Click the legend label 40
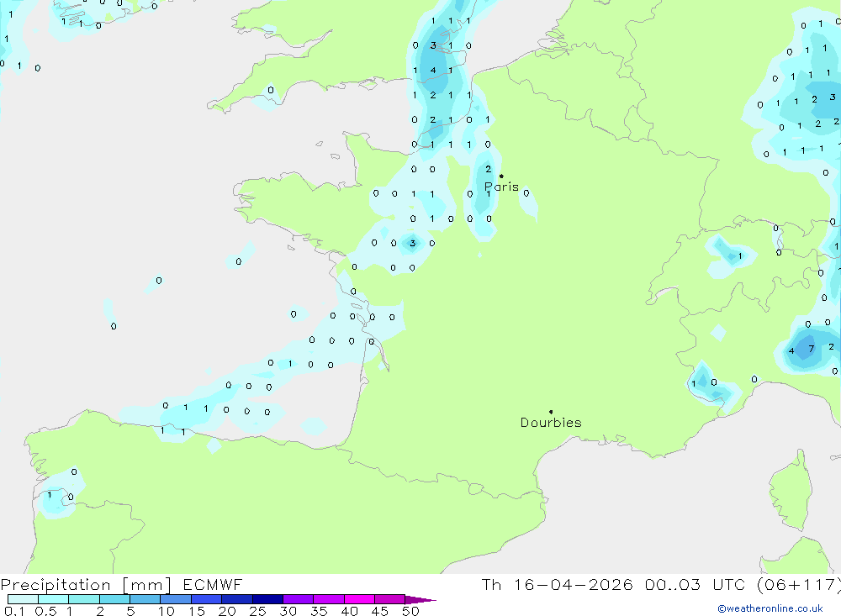This screenshot has width=841, height=616. tap(350, 611)
